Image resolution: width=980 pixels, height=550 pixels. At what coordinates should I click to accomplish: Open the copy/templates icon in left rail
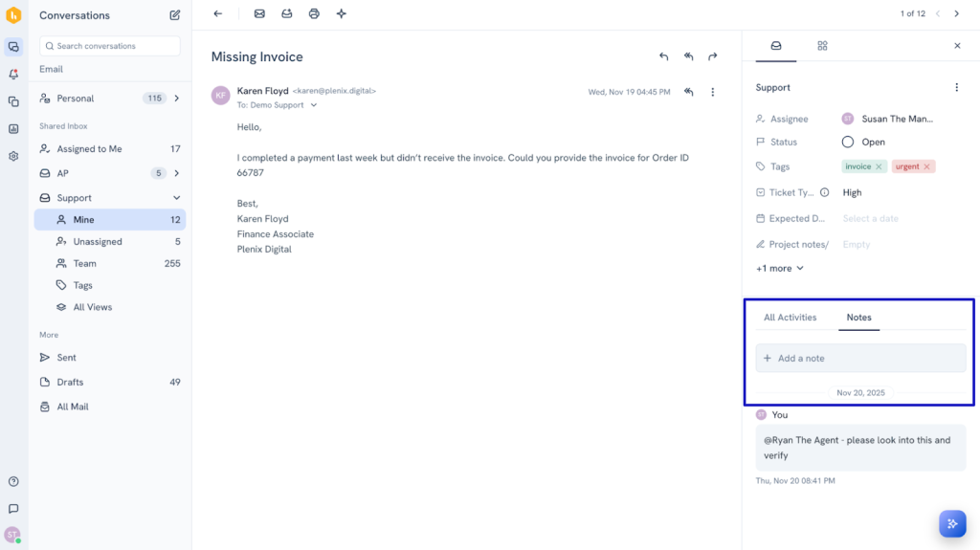[x=13, y=101]
